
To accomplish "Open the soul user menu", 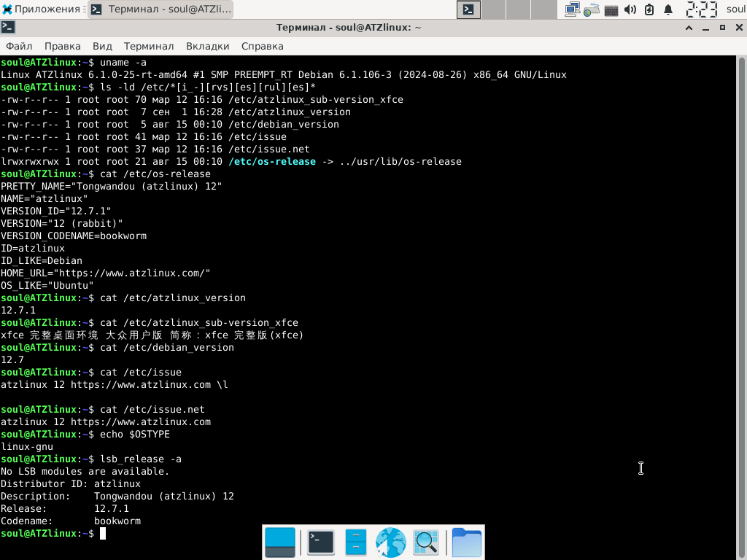I will (735, 9).
